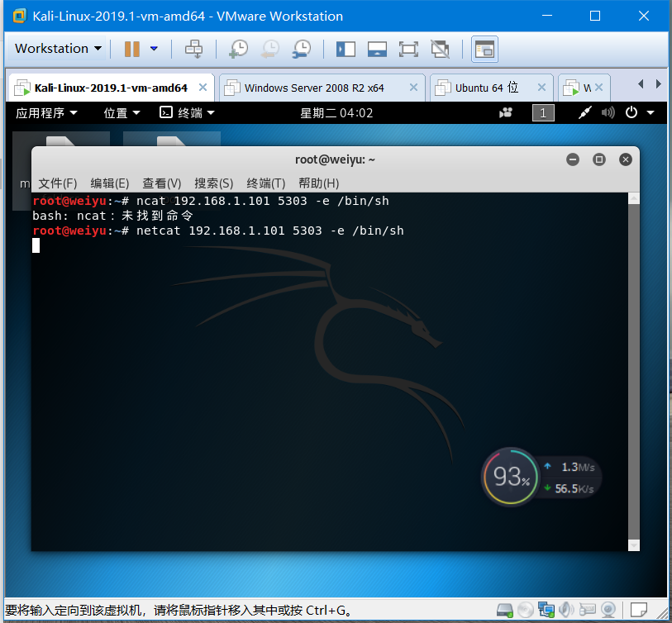The image size is (672, 623).
Task: Click the screen recorder camera icon
Action: [506, 112]
